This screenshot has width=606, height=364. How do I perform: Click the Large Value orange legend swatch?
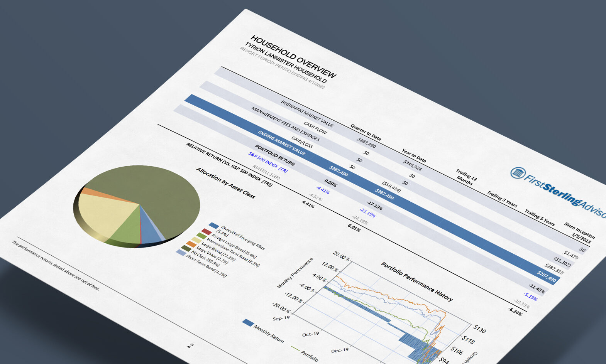click(191, 244)
